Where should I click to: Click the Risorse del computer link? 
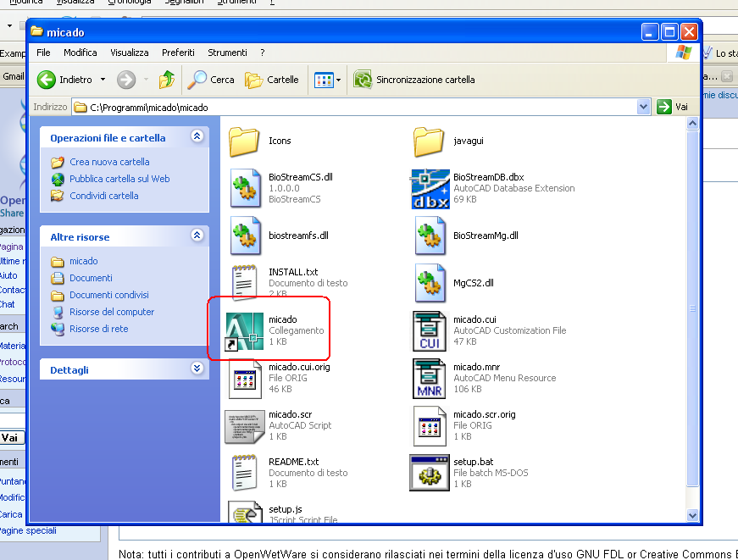pos(112,312)
